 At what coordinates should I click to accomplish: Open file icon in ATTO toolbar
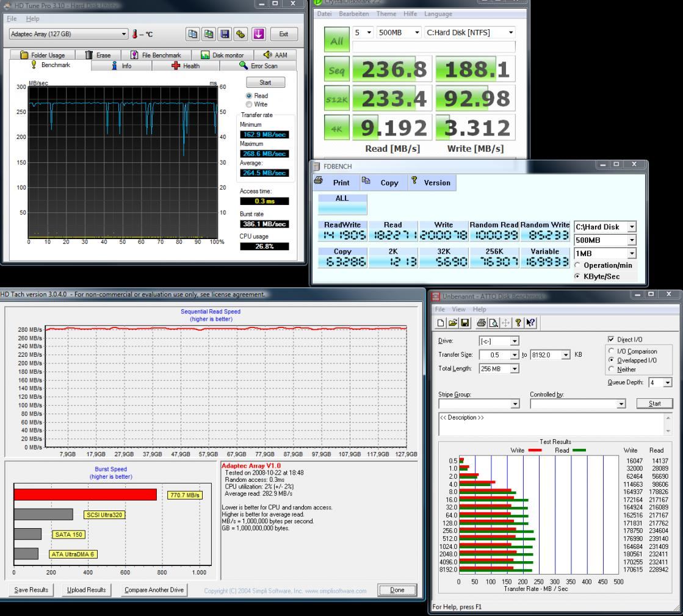pyautogui.click(x=453, y=323)
